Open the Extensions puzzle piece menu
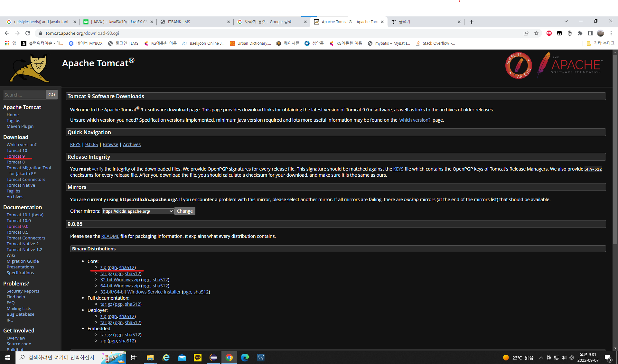The height and width of the screenshot is (364, 618). click(x=580, y=33)
